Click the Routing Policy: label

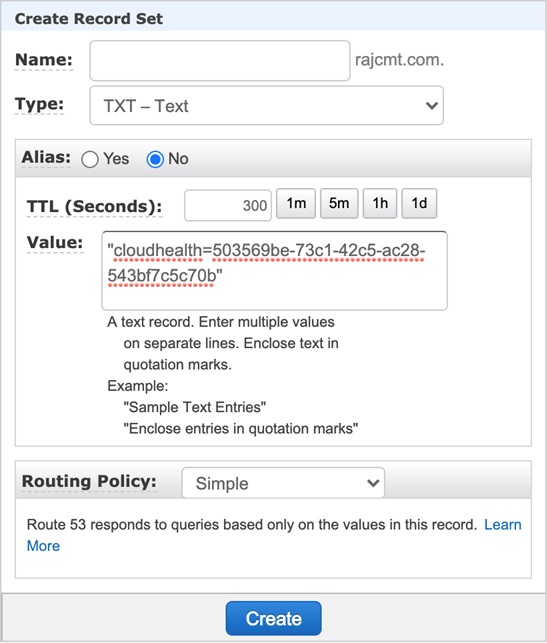pyautogui.click(x=89, y=481)
